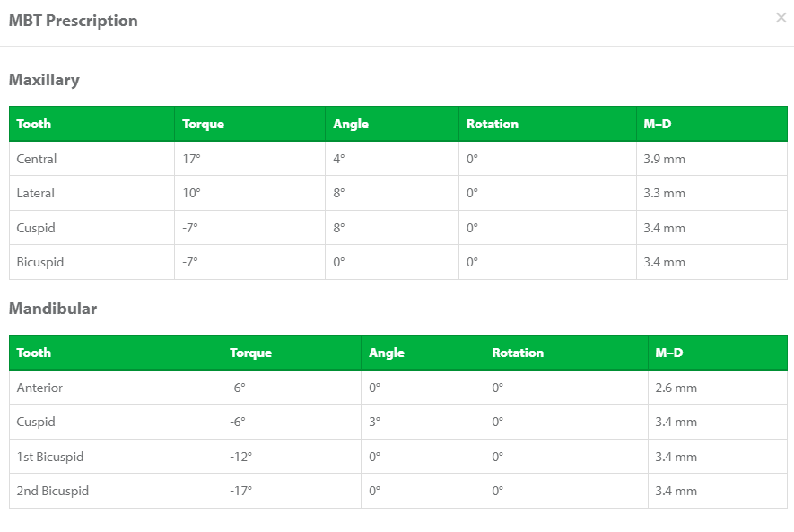Click the 2.6 mm M–D value
This screenshot has height=532, width=794.
[676, 388]
